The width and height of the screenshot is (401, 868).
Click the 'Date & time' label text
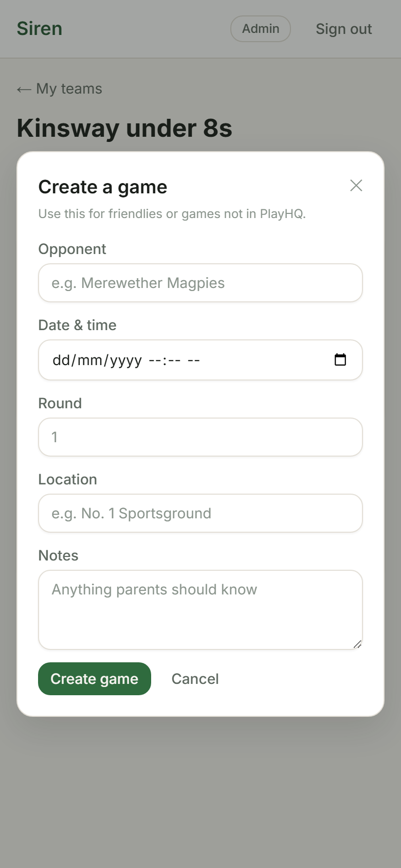77,325
